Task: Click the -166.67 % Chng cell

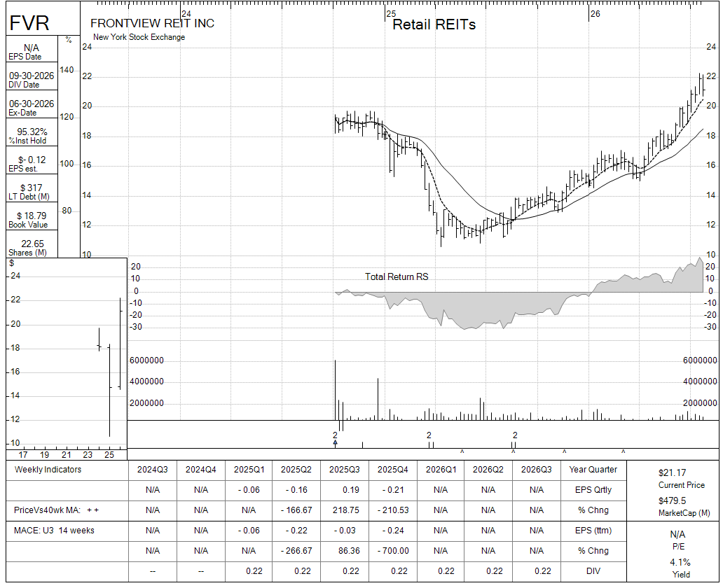Action: pyautogui.click(x=296, y=510)
